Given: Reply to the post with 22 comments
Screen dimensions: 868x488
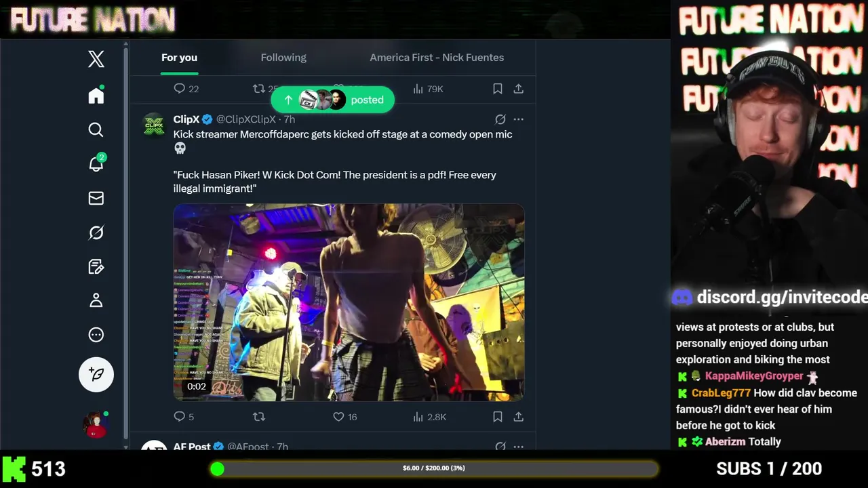Looking at the screenshot, I should tap(186, 89).
